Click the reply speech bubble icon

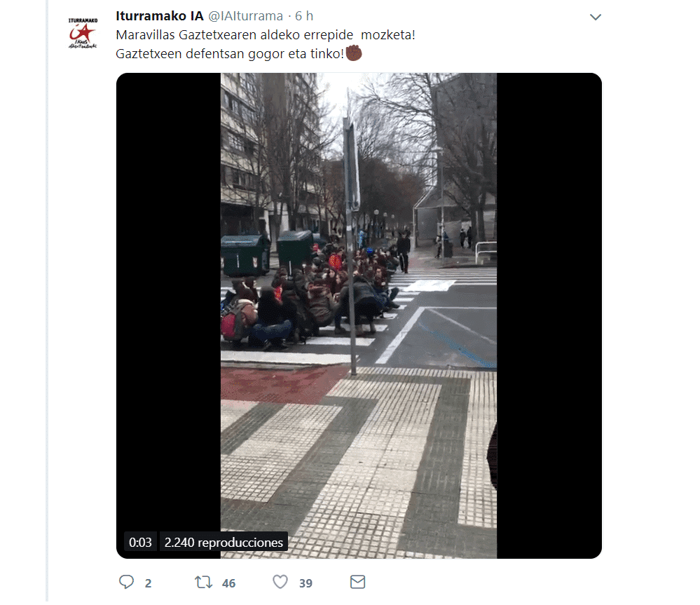[126, 582]
